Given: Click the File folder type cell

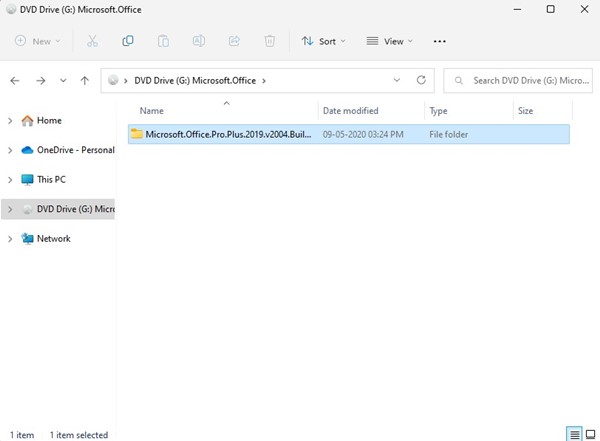Looking at the screenshot, I should [x=448, y=134].
